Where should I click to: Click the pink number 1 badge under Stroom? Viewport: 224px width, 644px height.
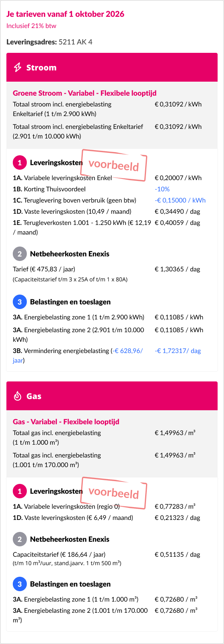click(20, 163)
